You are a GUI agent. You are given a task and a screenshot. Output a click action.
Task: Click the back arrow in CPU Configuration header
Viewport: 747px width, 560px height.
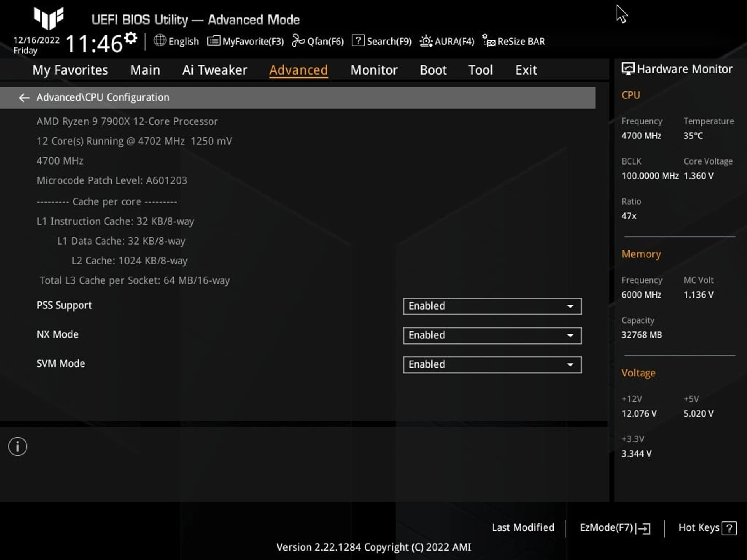[24, 98]
